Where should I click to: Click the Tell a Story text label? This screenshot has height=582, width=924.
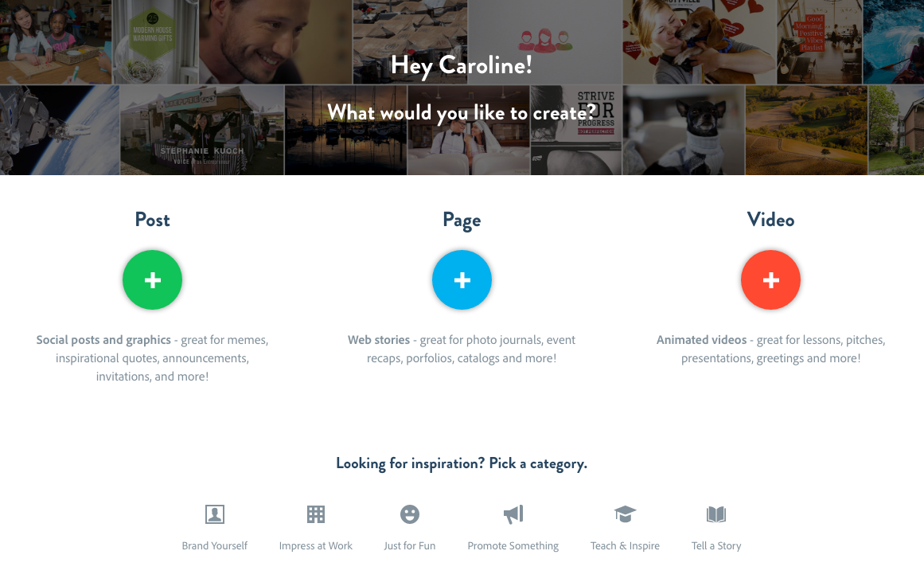(x=716, y=546)
